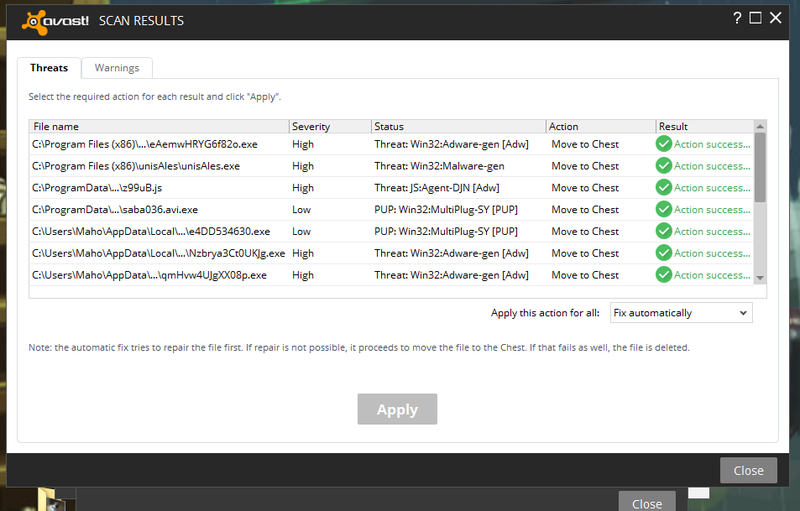Open Move to Chest action for Nzbrya3Ct0UKJg.exe
This screenshot has width=800, height=511.
[585, 253]
